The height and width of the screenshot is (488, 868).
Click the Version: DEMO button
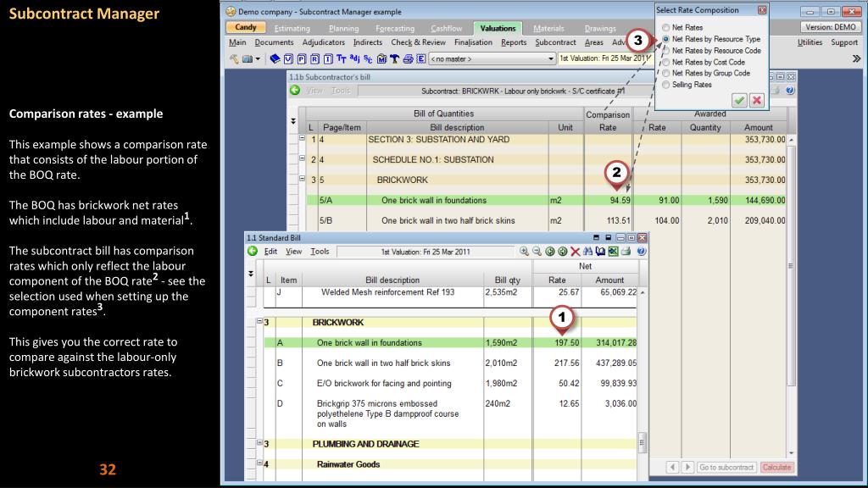click(831, 27)
